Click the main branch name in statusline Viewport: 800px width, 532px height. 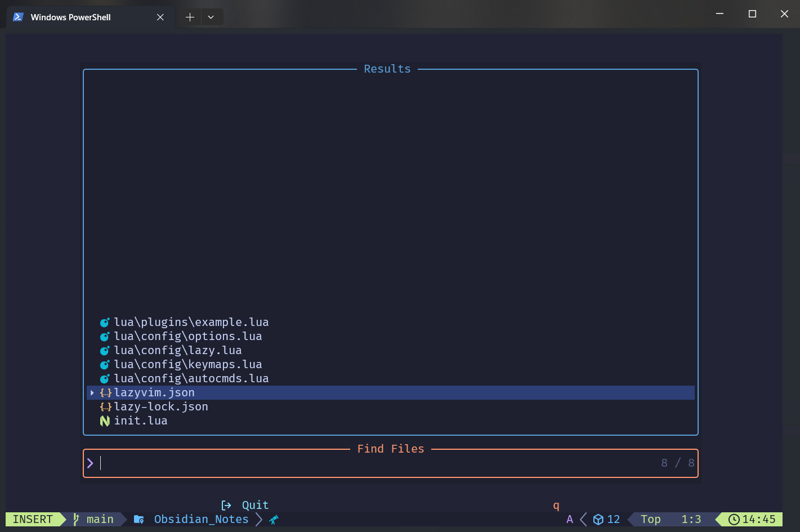click(x=100, y=519)
